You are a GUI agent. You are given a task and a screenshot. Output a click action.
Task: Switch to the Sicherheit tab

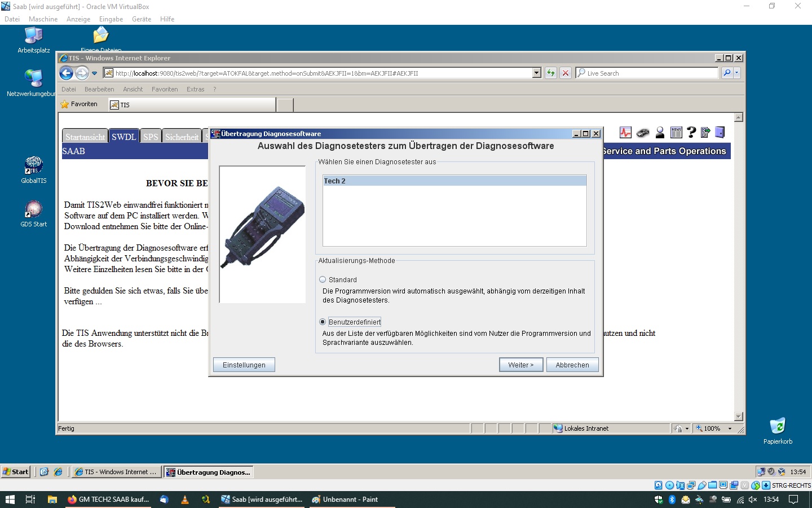tap(182, 136)
